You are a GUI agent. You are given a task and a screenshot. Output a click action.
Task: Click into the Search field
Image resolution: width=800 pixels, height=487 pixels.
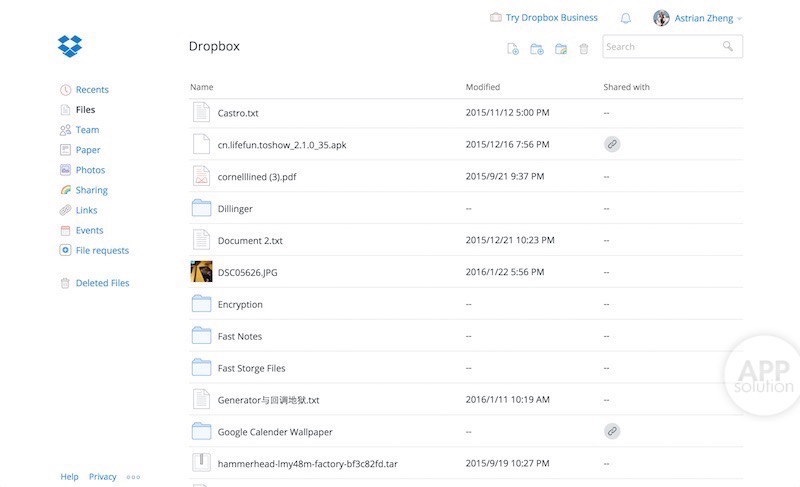672,46
